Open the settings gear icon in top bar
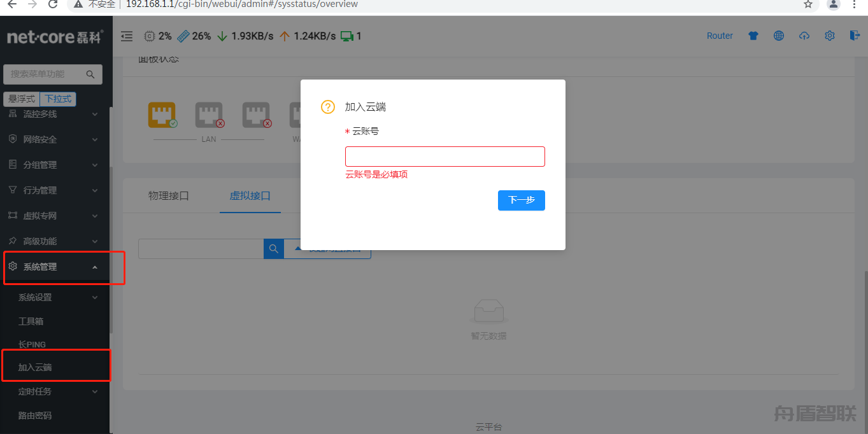This screenshot has height=434, width=868. click(829, 36)
